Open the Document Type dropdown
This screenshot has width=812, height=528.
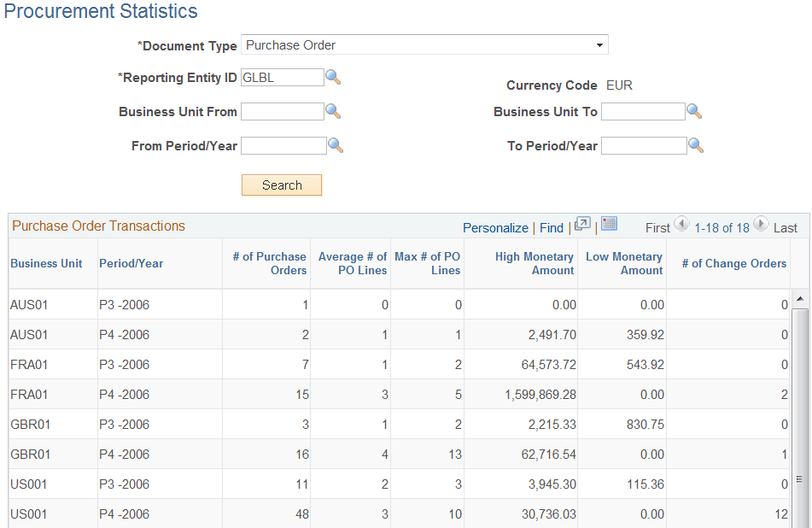[x=599, y=44]
